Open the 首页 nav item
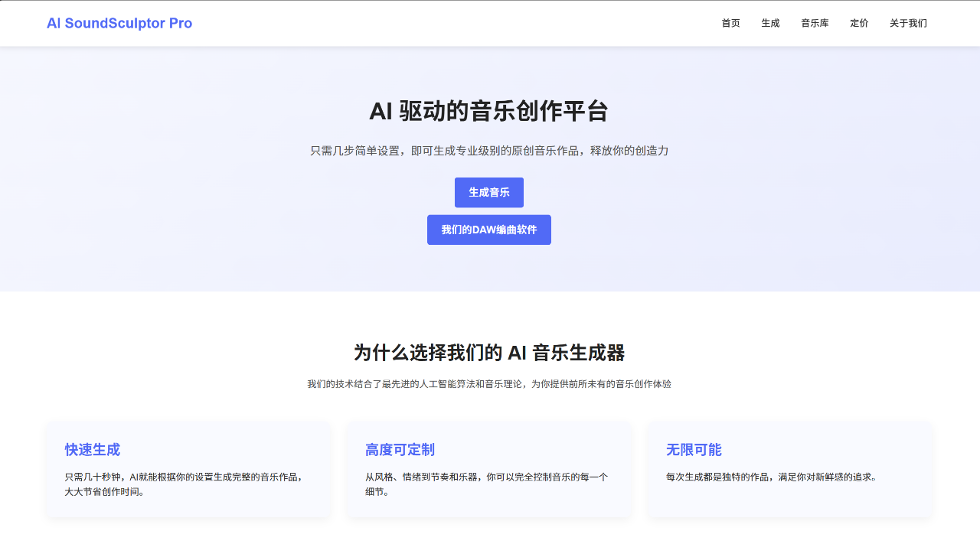This screenshot has width=980, height=544. click(731, 23)
